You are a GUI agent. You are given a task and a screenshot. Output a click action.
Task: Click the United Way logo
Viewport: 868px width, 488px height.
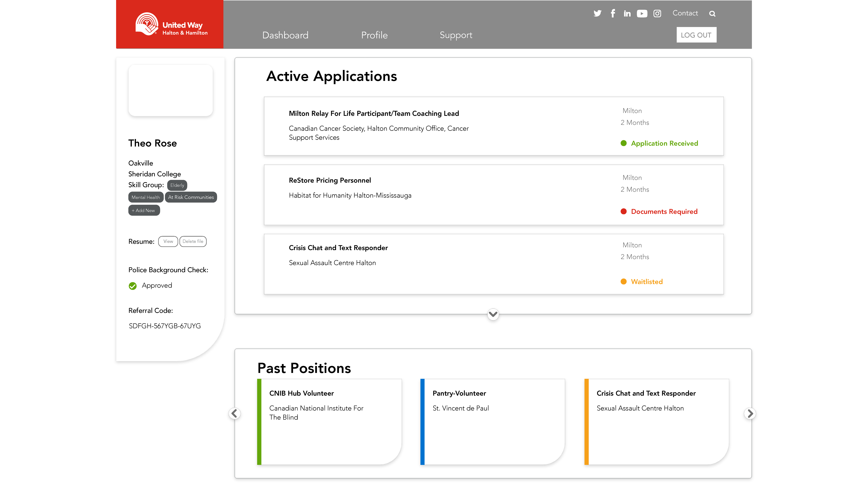point(170,24)
